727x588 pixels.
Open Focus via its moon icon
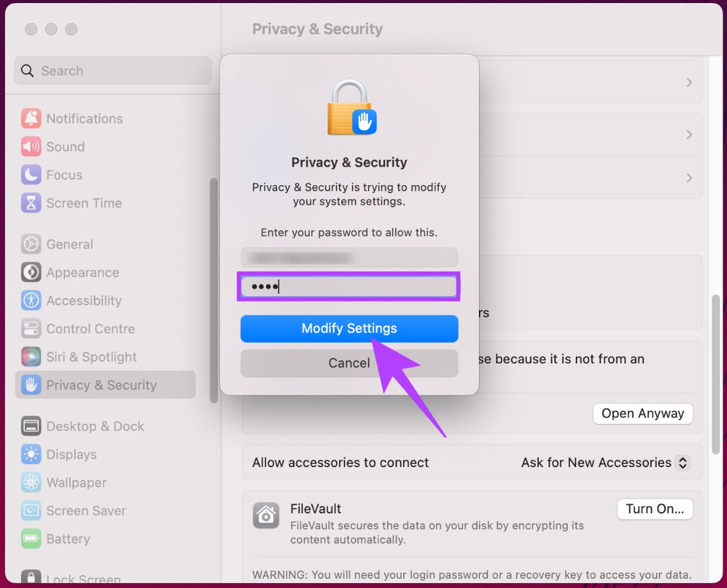(31, 175)
